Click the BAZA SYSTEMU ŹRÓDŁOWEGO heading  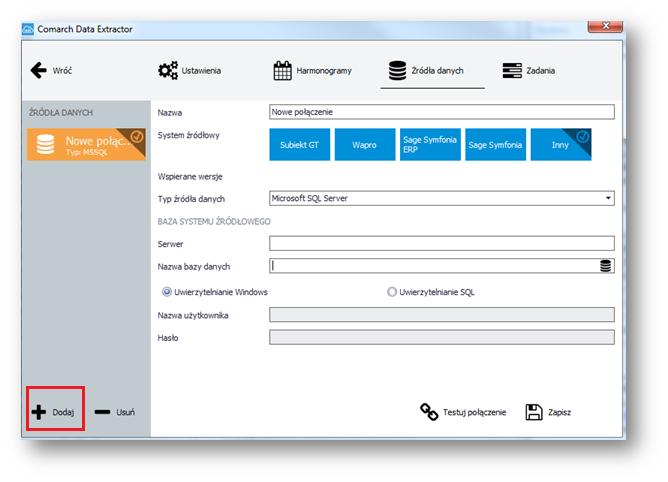click(214, 222)
